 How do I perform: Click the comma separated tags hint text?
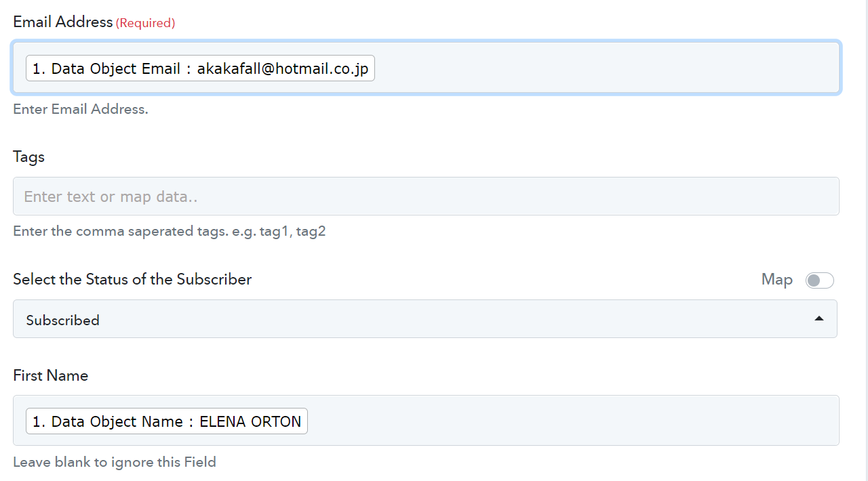point(170,231)
